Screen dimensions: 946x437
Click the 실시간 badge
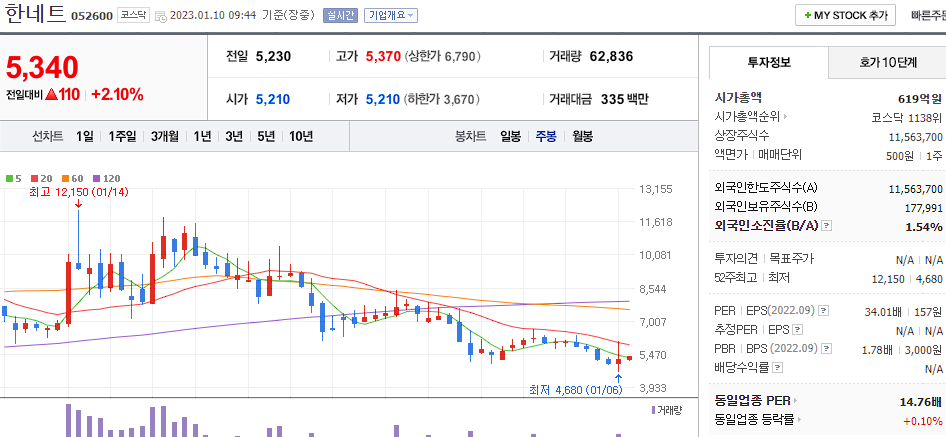pyautogui.click(x=341, y=16)
